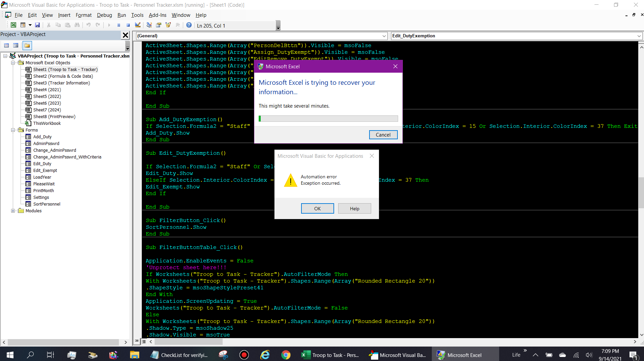Toggle Break mode with the pause icon
This screenshot has width=644, height=361.
click(x=119, y=25)
